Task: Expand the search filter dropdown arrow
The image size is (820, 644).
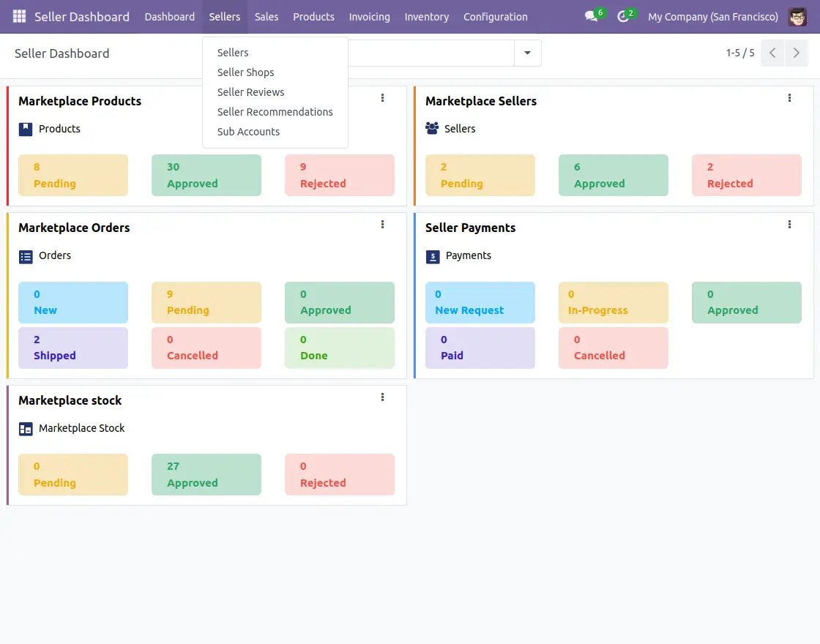Action: [527, 53]
